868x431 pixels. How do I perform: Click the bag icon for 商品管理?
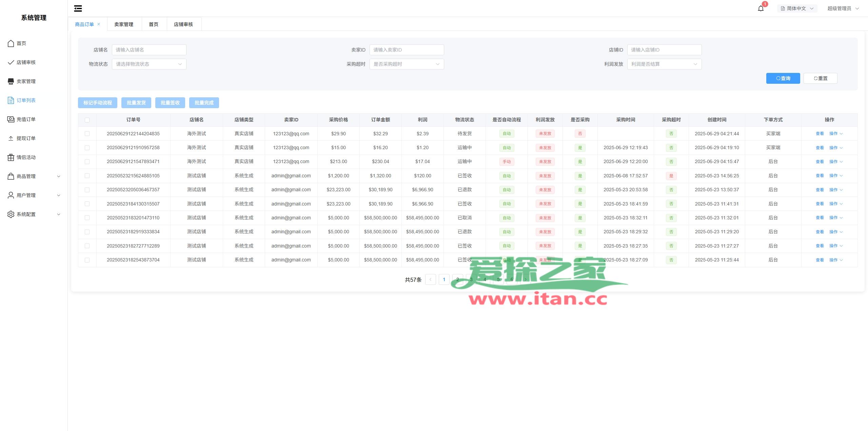click(11, 176)
